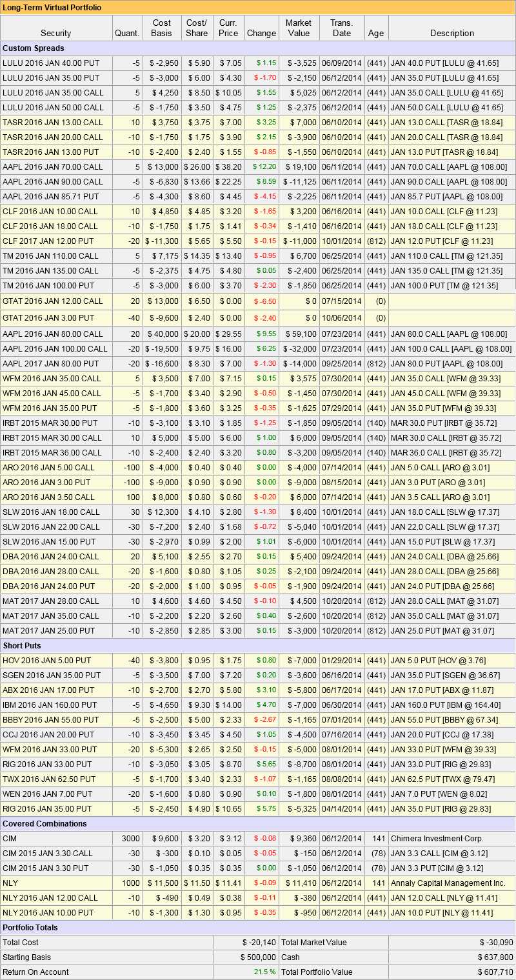Click the Cost Basis column header
The image size is (516, 980).
coord(162,28)
